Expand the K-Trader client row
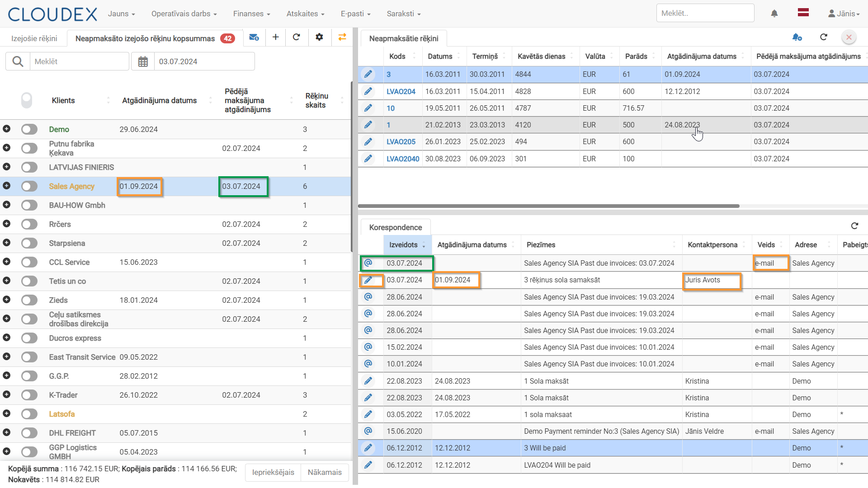The image size is (868, 488). coord(6,394)
